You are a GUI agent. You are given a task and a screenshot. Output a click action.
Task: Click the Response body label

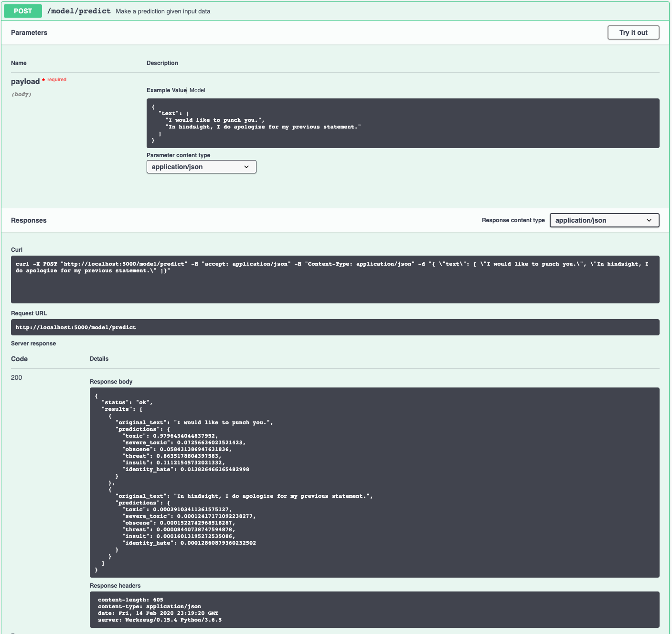[111, 382]
